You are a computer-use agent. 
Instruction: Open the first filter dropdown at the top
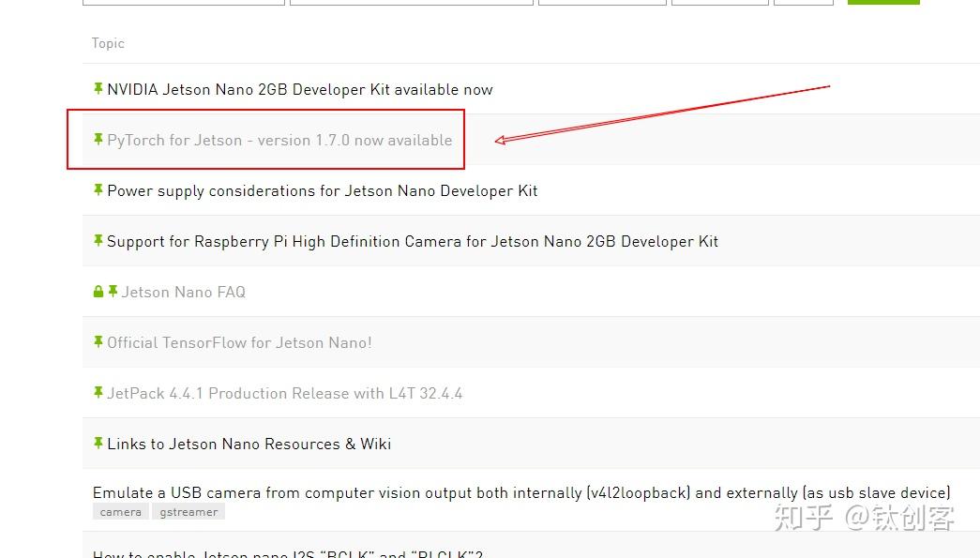point(183,1)
